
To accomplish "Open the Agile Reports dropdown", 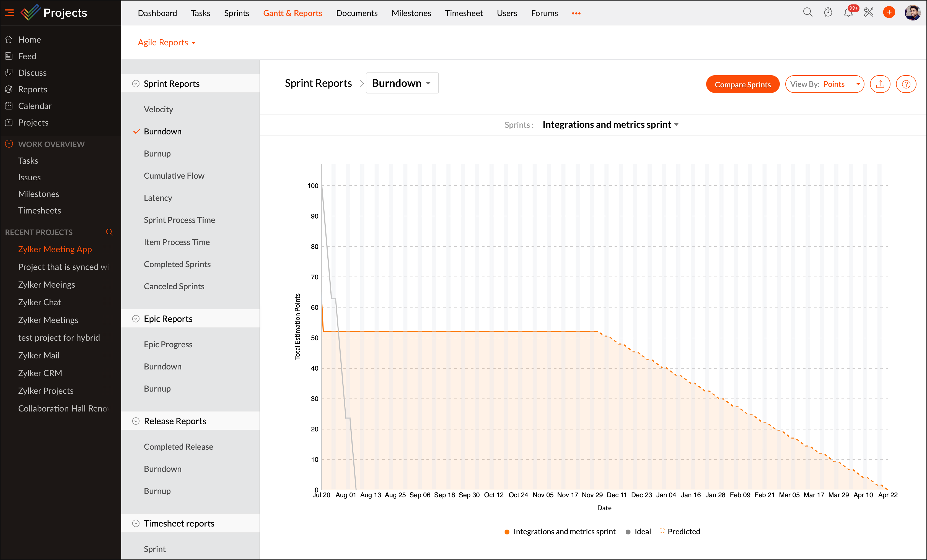I will point(167,43).
